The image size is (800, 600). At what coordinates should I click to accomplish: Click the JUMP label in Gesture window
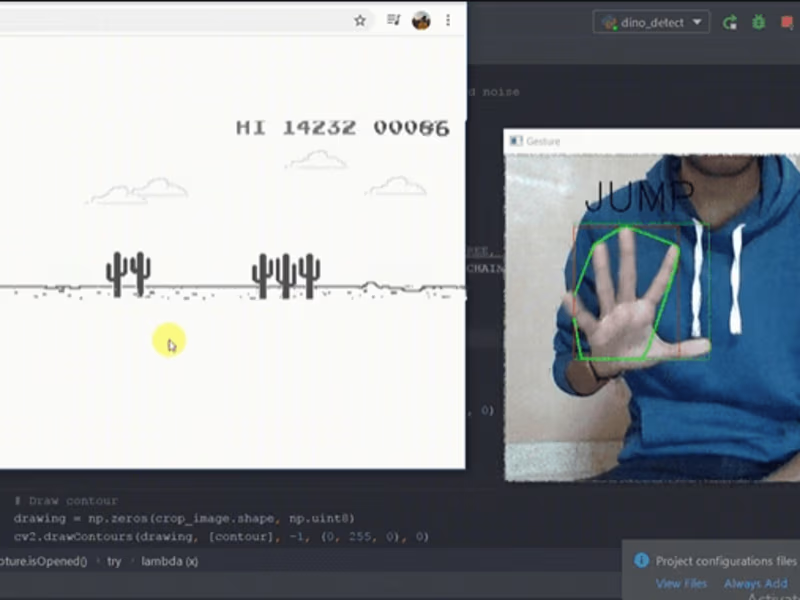(x=639, y=196)
